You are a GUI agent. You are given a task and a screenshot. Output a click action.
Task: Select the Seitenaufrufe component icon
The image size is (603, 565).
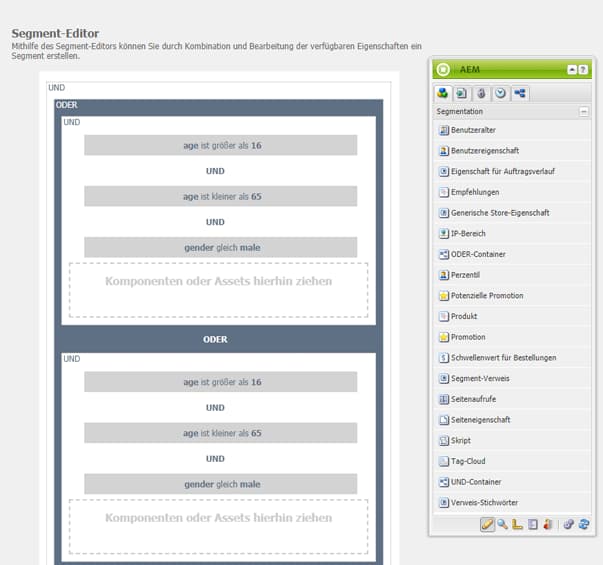point(444,399)
